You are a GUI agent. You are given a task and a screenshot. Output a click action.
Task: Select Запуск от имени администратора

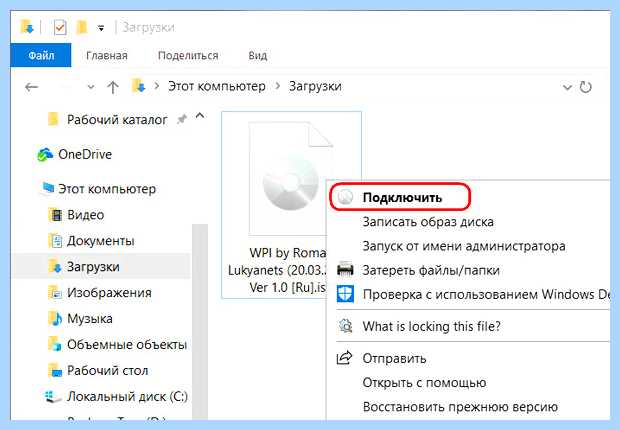[x=464, y=246]
